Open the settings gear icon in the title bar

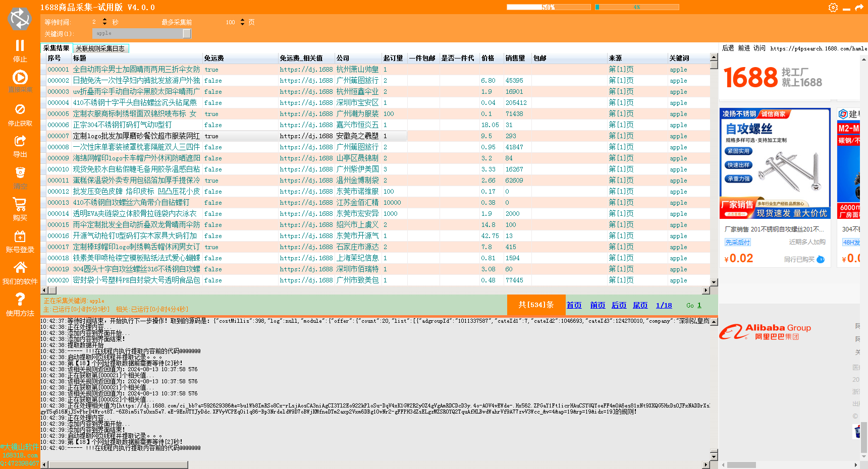point(833,8)
